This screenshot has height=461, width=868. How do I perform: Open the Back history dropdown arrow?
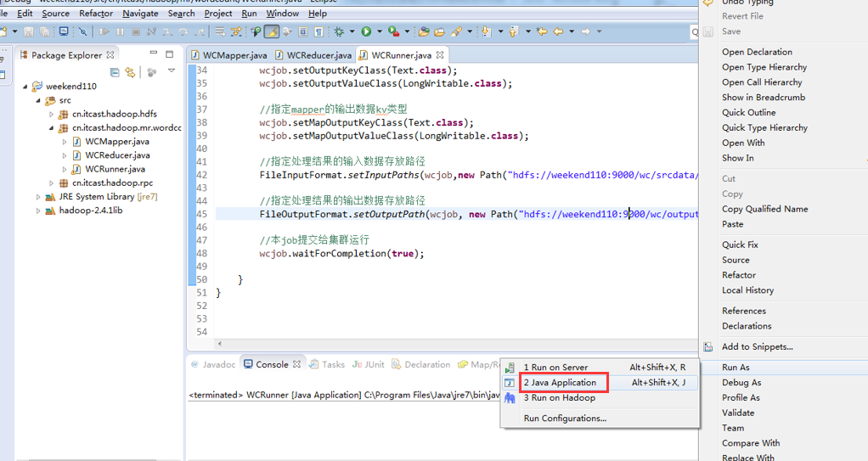[572, 31]
